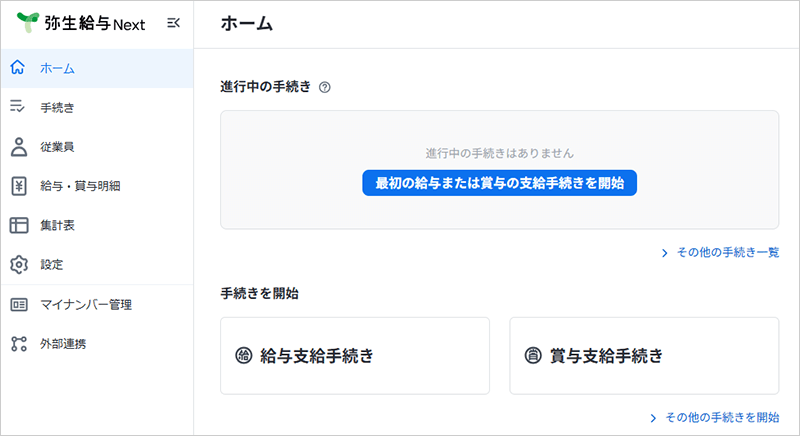Start the 給与支給手続き card

coord(355,356)
